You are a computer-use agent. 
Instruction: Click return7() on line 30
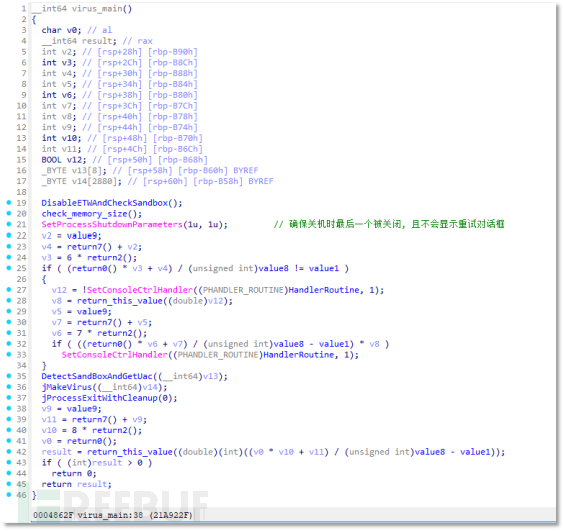point(99,322)
